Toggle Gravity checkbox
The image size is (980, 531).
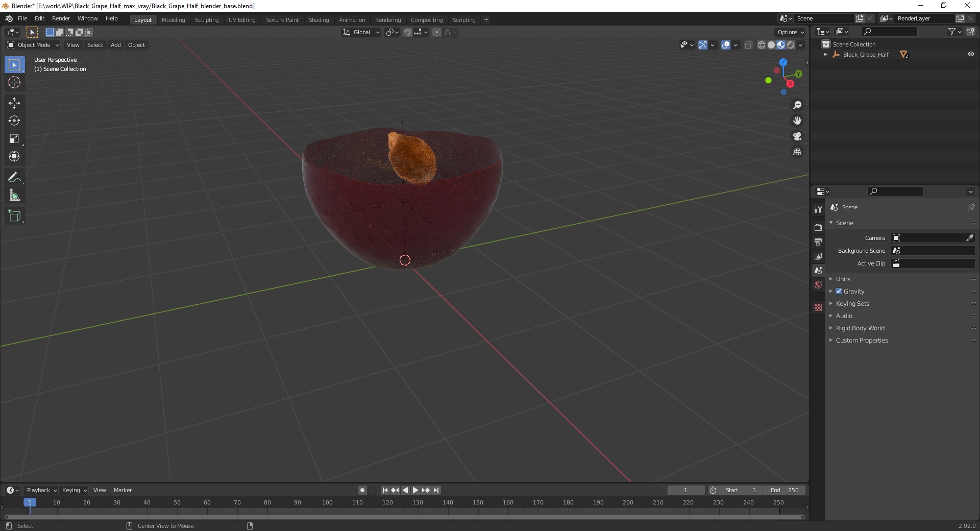pos(839,291)
